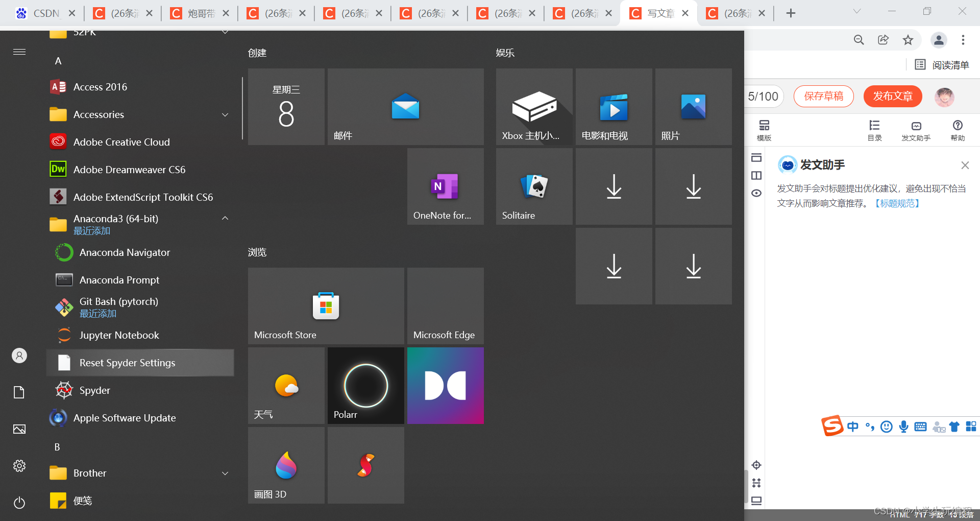Switch to the first CSDN browser tab

[x=46, y=13]
